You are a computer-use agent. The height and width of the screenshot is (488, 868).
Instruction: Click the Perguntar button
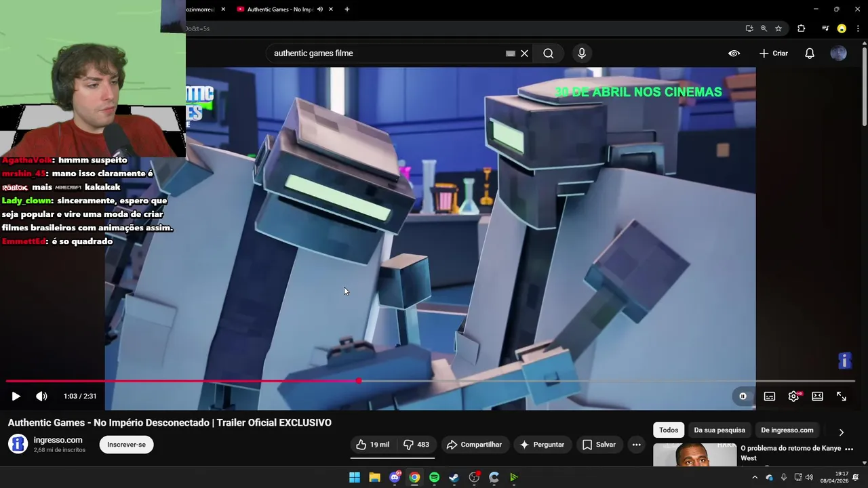pyautogui.click(x=542, y=445)
